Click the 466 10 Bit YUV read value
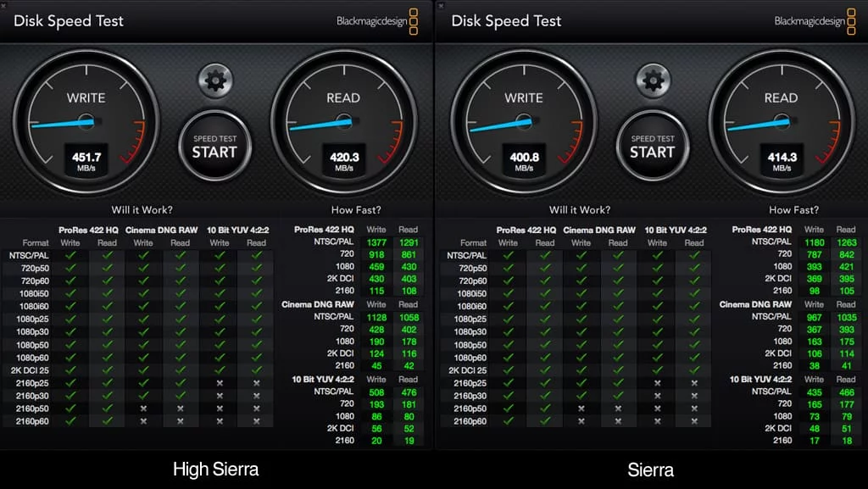868x489 pixels. [847, 392]
